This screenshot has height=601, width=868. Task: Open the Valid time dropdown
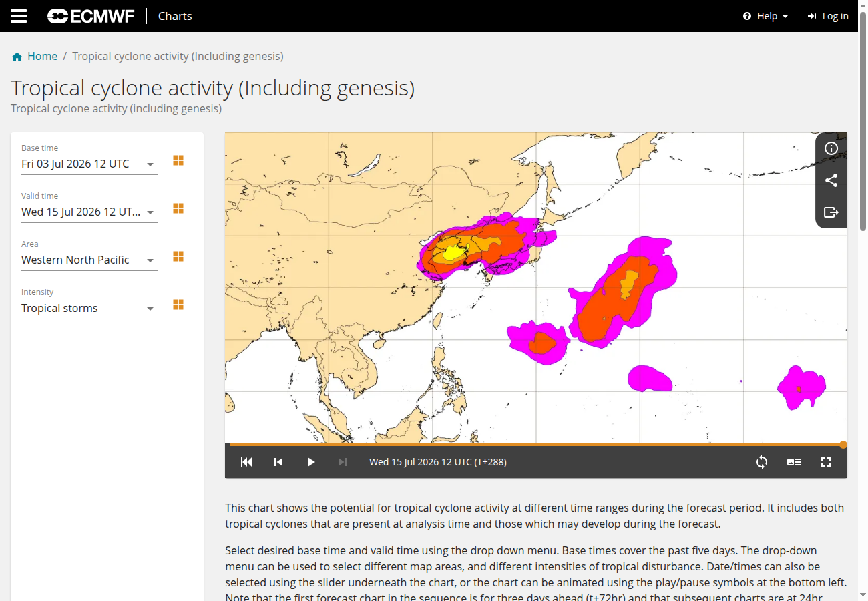pyautogui.click(x=89, y=212)
